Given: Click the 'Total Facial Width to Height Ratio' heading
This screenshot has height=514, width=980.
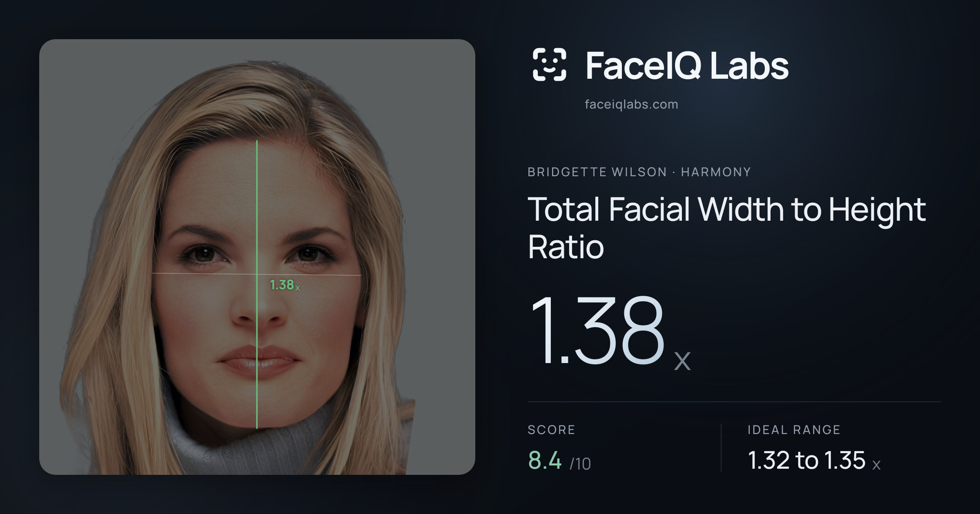Looking at the screenshot, I should tap(727, 228).
